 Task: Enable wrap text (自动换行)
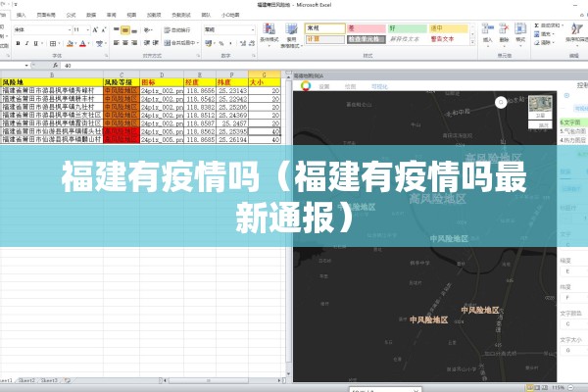(x=177, y=30)
